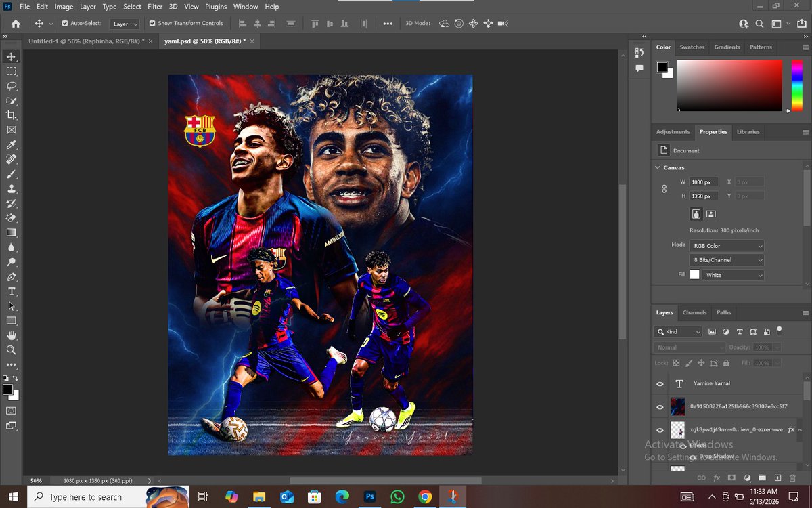Click the foreground color in Color panel

(x=662, y=67)
